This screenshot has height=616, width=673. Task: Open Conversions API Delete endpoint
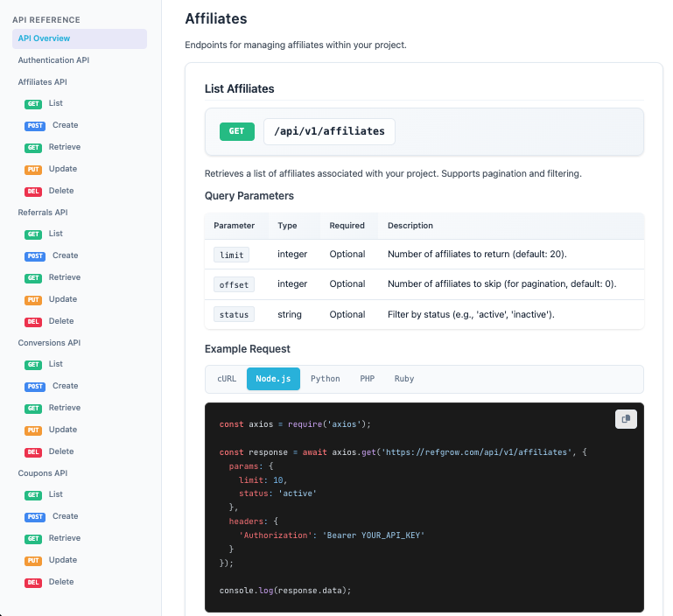[x=49, y=452]
